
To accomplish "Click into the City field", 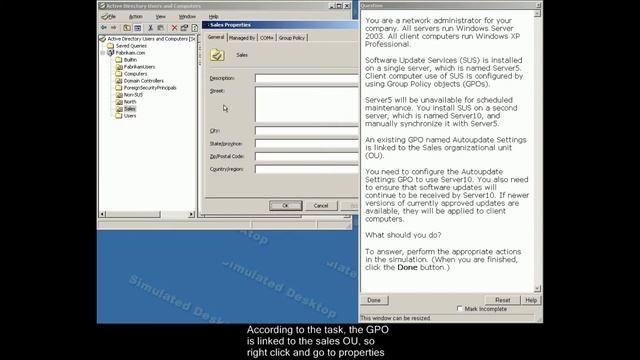I will pyautogui.click(x=307, y=131).
